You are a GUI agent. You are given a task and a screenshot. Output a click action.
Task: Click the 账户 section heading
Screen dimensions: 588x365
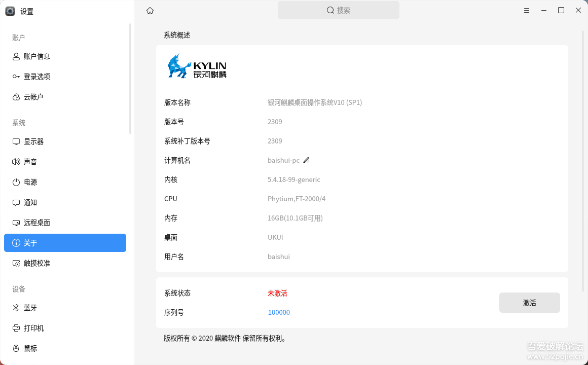(18, 38)
